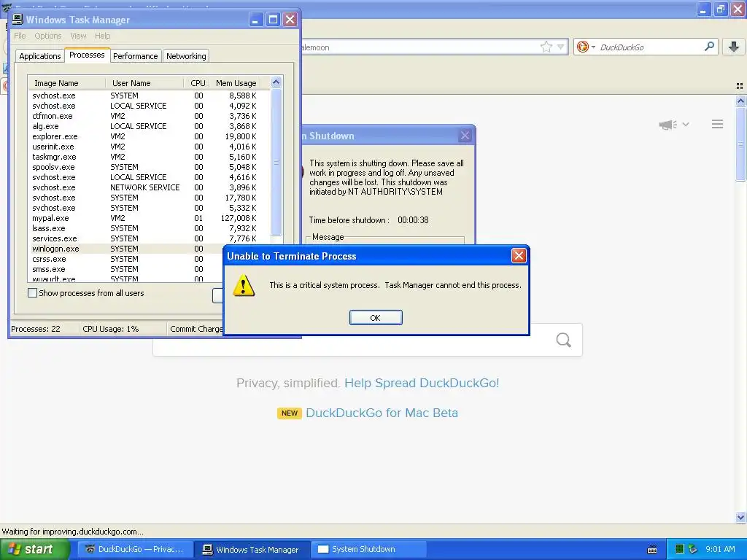The image size is (747, 560).
Task: Click the yellow warning icon in the dialog
Action: click(244, 285)
